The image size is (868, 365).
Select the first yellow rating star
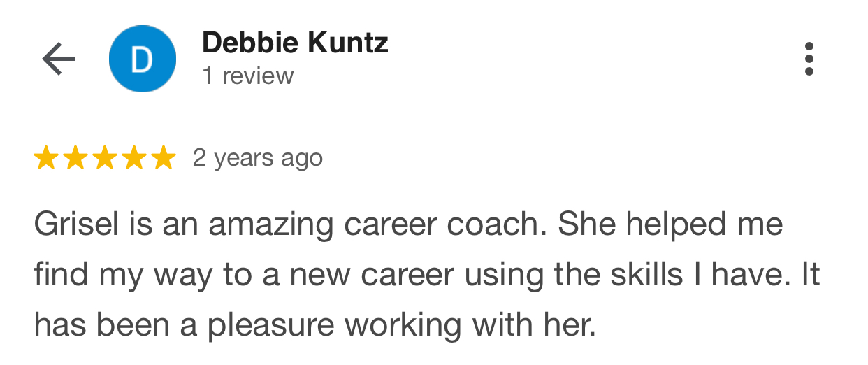(x=46, y=158)
